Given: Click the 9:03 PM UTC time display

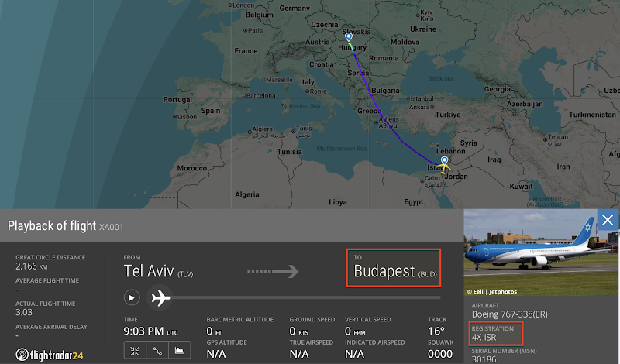Looking at the screenshot, I should click(x=152, y=331).
